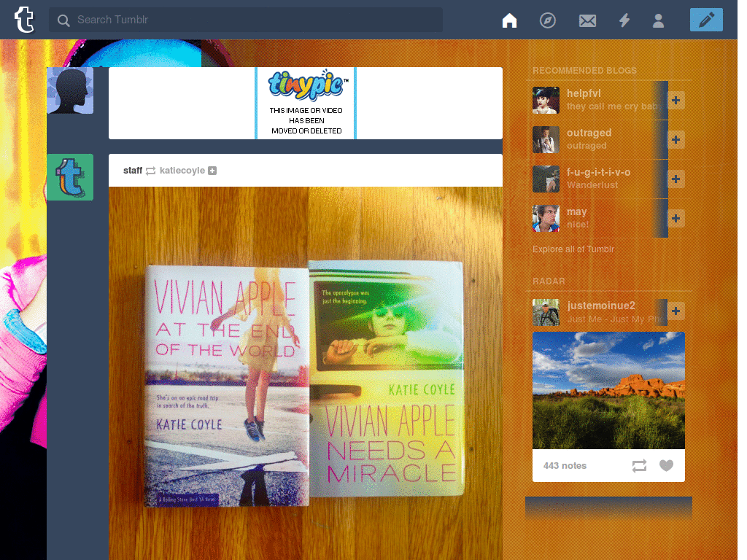Click the outraged avatar thumbnail
Screen dimensions: 747x560
tap(546, 139)
